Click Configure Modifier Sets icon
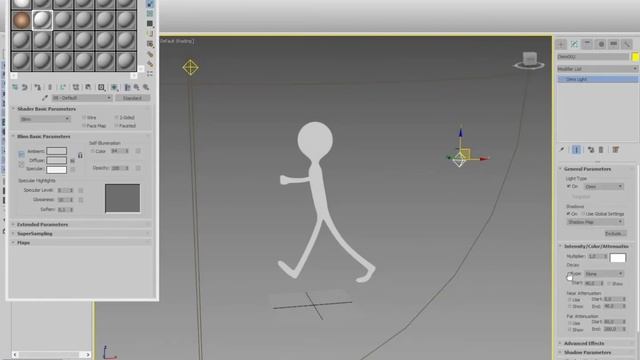Screen dimensions: 640x360 point(616,150)
